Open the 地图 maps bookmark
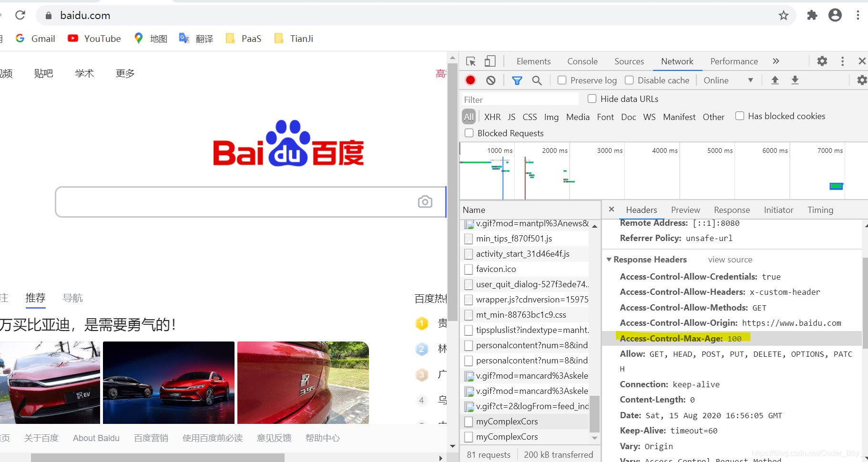 click(151, 39)
